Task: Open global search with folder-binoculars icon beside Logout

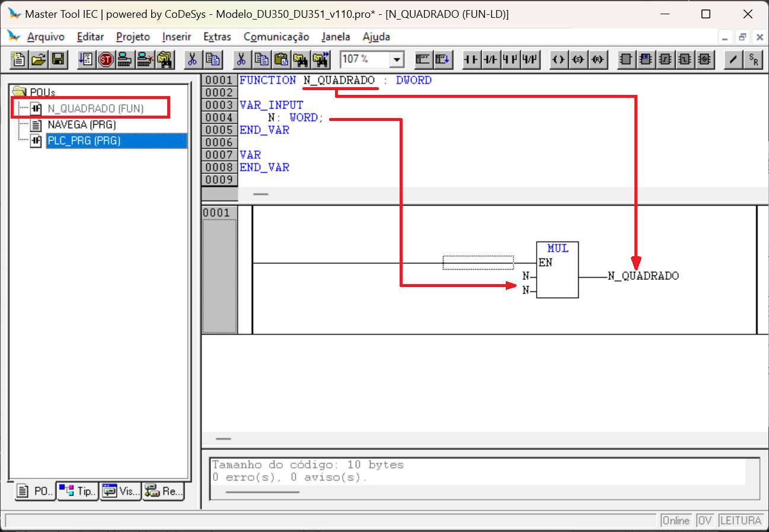Action: tap(164, 59)
